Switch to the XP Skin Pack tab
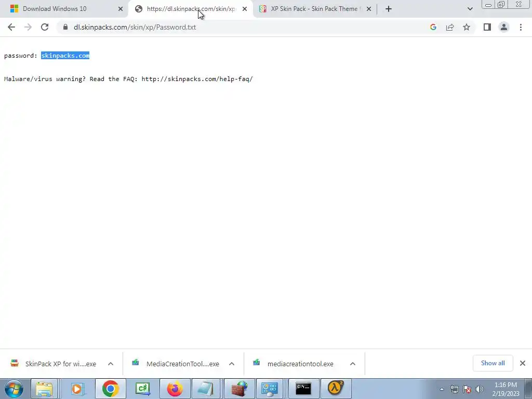The width and height of the screenshot is (532, 399). click(x=314, y=9)
